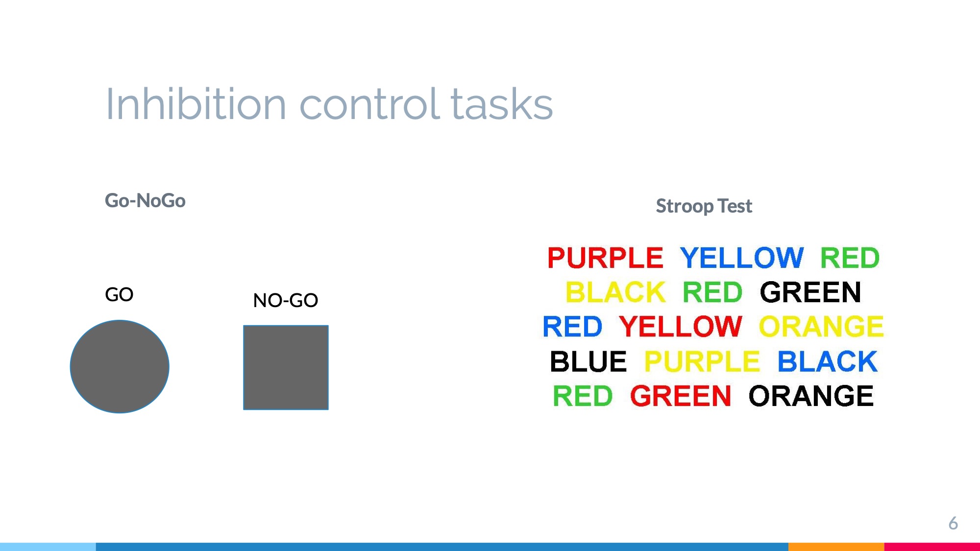Click the blue word RED
The image size is (980, 551).
click(572, 327)
